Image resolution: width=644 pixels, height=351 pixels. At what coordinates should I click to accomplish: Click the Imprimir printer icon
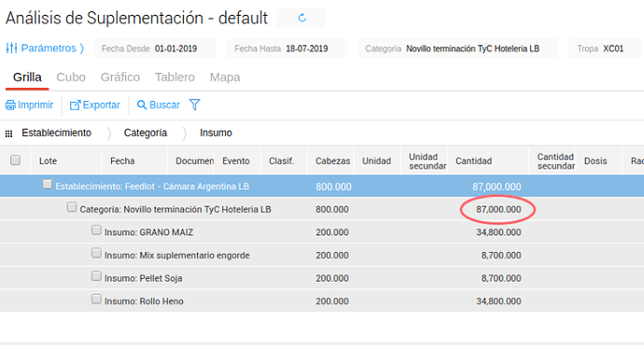(10, 105)
